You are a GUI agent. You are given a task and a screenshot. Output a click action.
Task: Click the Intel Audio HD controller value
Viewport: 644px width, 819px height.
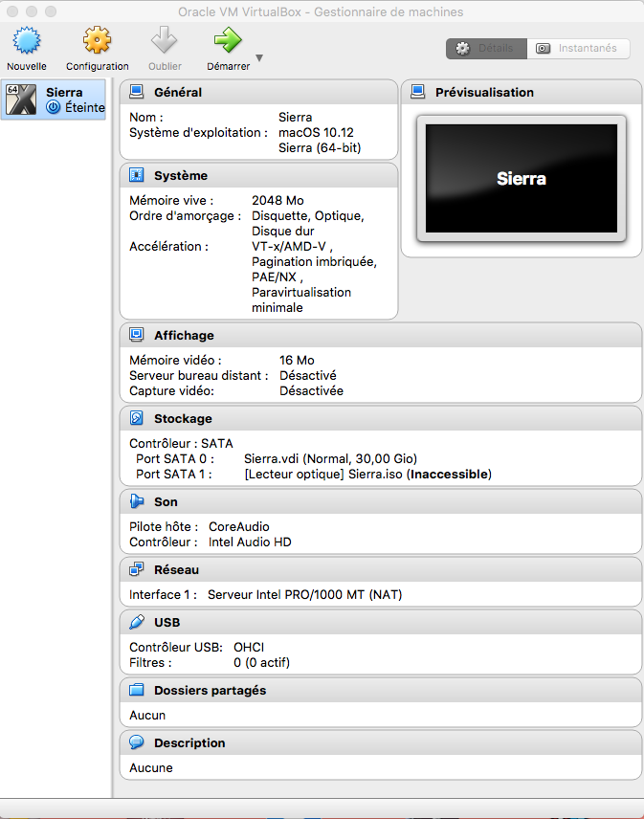coord(250,542)
